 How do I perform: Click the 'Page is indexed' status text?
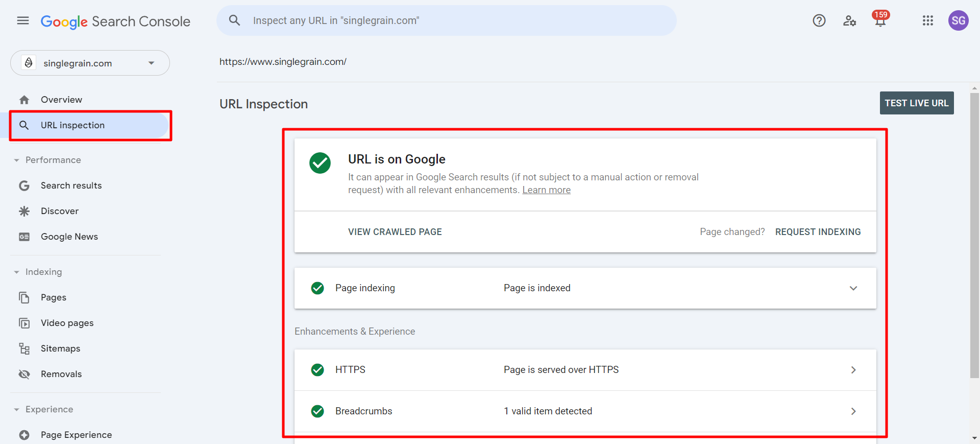coord(537,288)
